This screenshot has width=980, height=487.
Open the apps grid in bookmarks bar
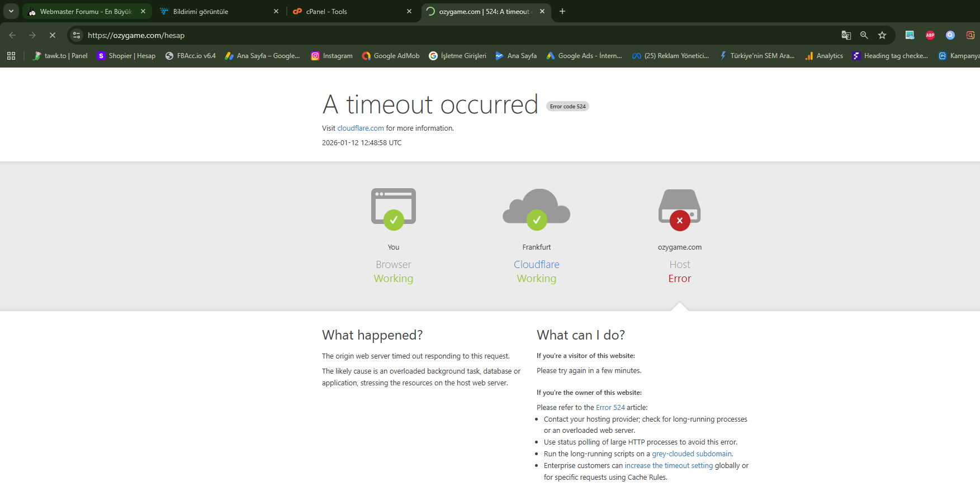click(x=11, y=56)
